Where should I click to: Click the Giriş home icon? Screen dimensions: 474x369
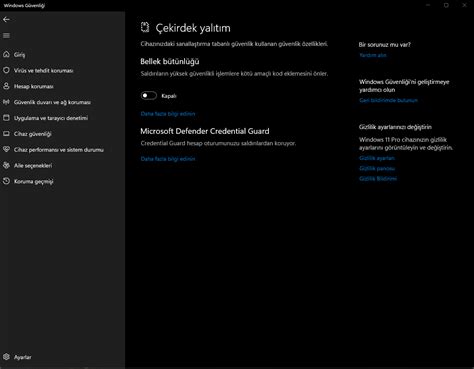pos(6,54)
